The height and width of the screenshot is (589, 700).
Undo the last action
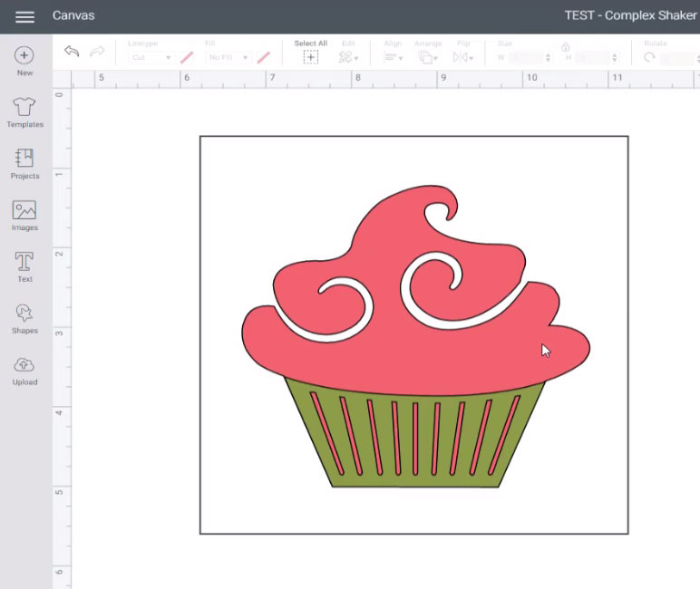coord(72,52)
